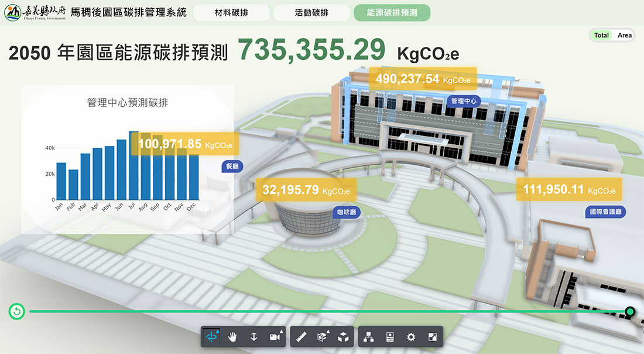
Task: Toggle full screen mode icon
Action: (x=433, y=337)
